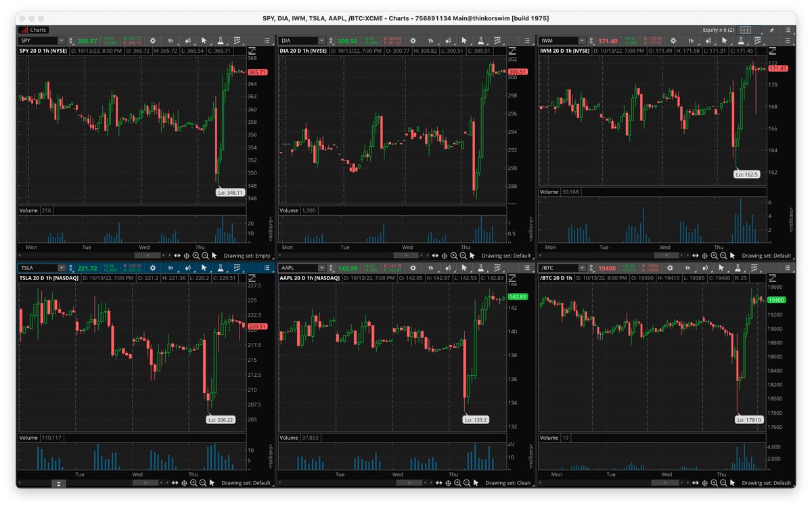
Task: Open top-right Charts window menu icon
Action: pos(788,30)
